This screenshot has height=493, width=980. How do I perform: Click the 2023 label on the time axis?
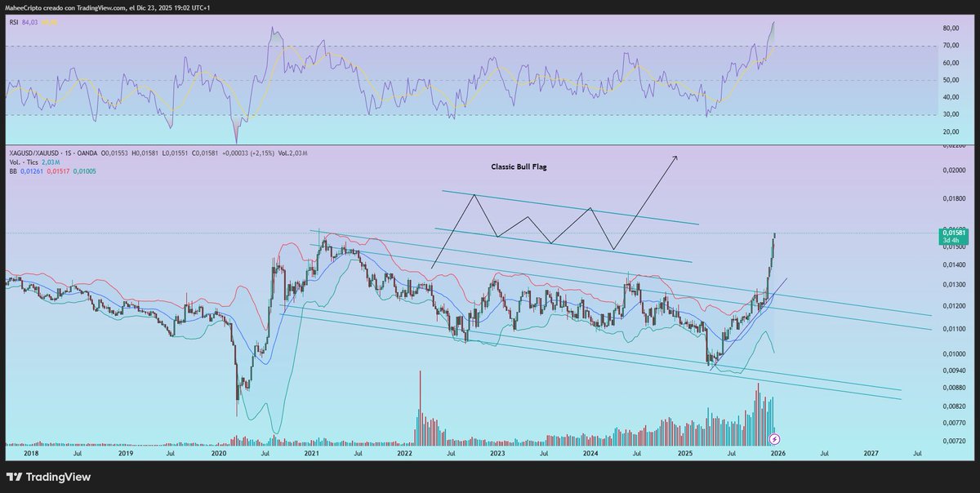(497, 453)
